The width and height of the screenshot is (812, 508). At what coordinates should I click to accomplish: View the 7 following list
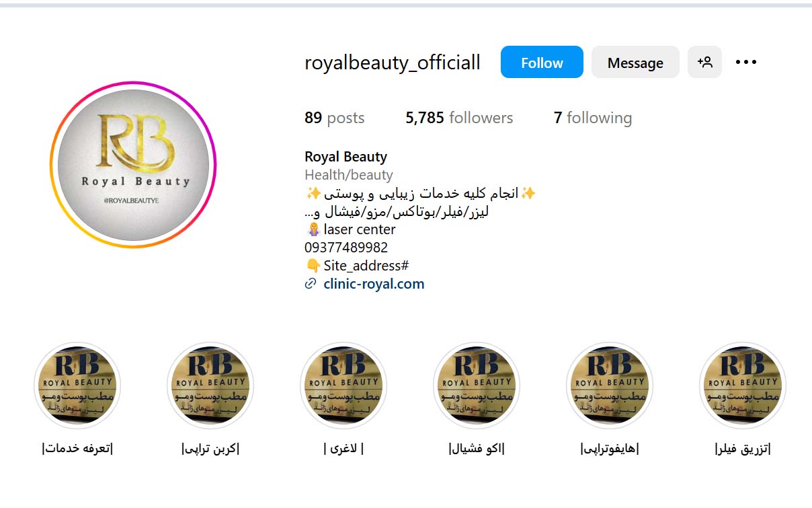point(593,118)
